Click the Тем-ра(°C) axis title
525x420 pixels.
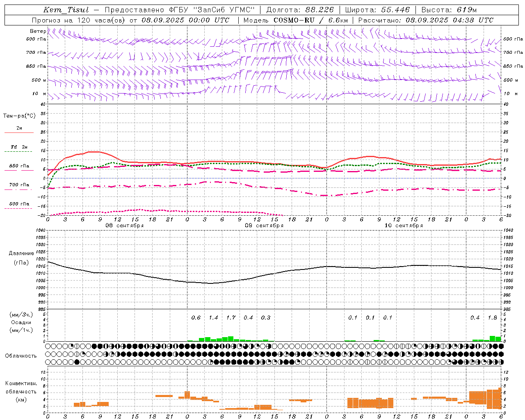tap(19, 116)
